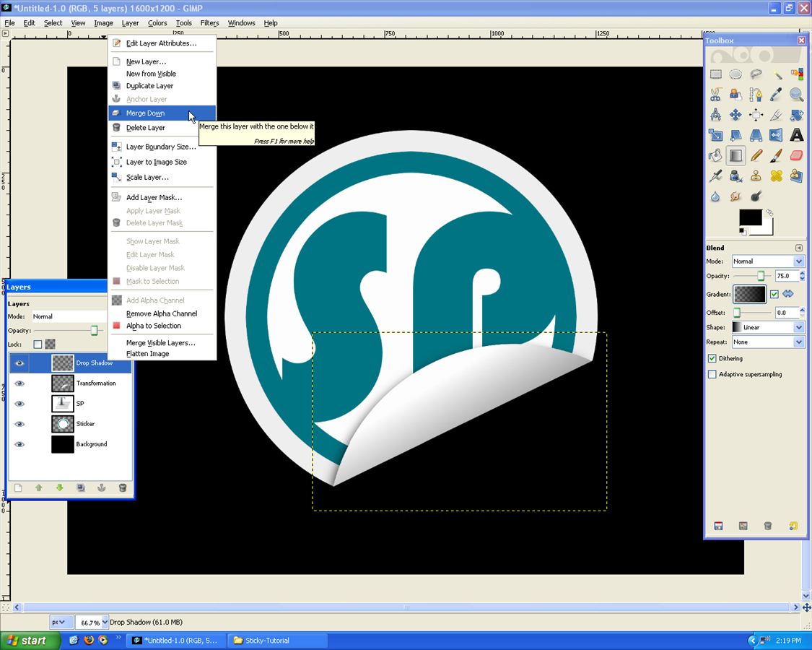Choose Alpha to Selection menu entry
Screen dimensions: 812x650
pyautogui.click(x=162, y=326)
